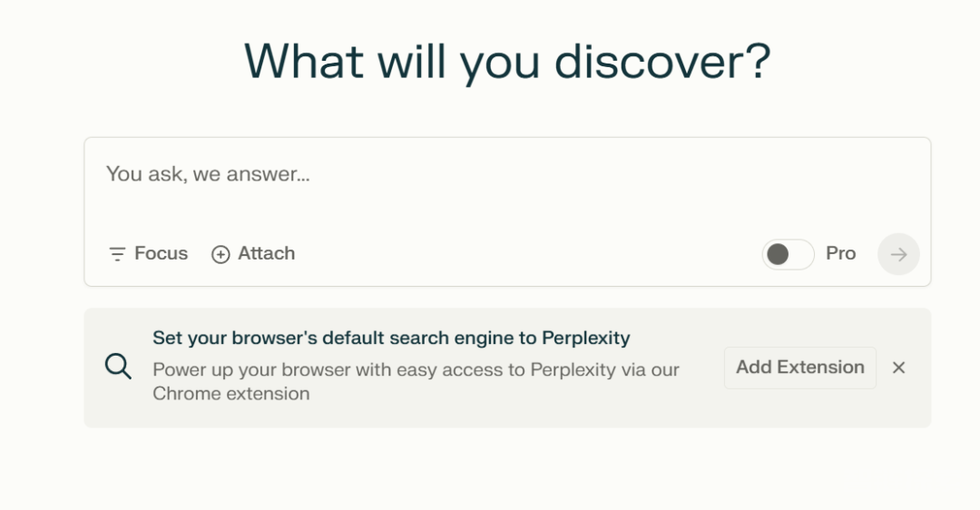Click the Pro label beside the switch

840,253
